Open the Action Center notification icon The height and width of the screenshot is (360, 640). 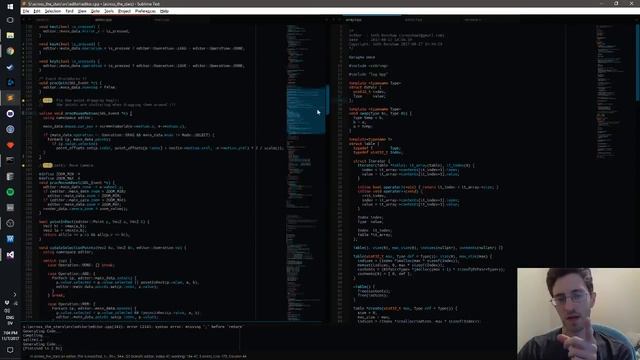point(10,350)
